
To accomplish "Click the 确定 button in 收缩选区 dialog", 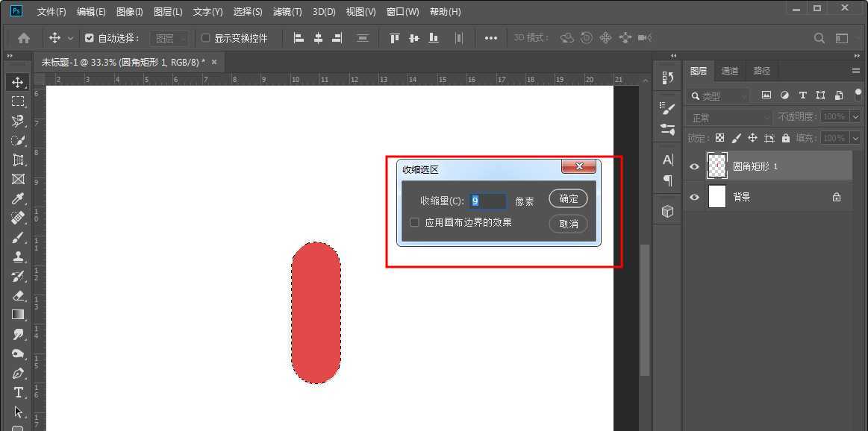I will click(568, 198).
